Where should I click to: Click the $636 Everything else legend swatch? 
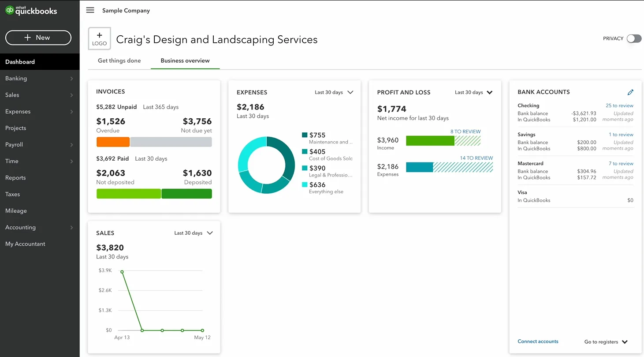[x=305, y=184]
